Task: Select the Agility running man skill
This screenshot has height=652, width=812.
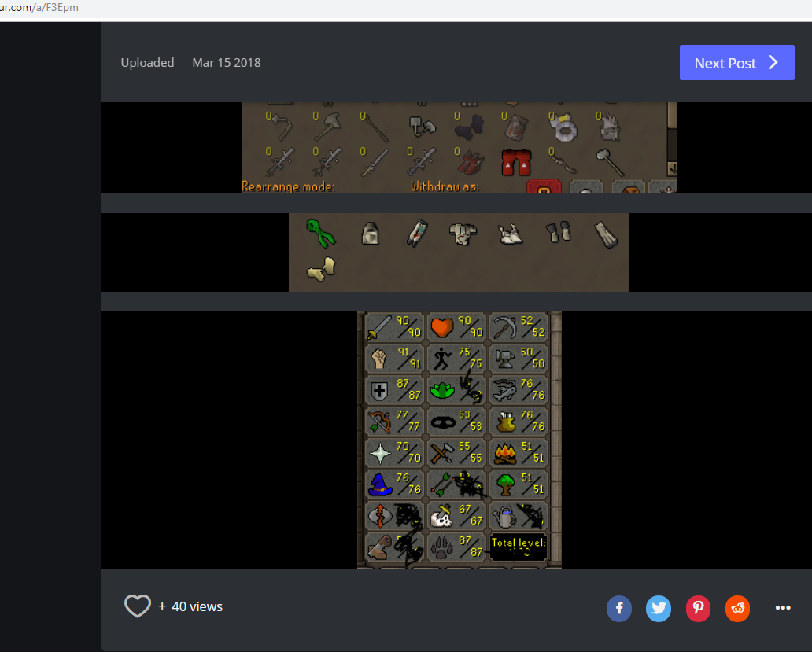Action: pyautogui.click(x=441, y=359)
